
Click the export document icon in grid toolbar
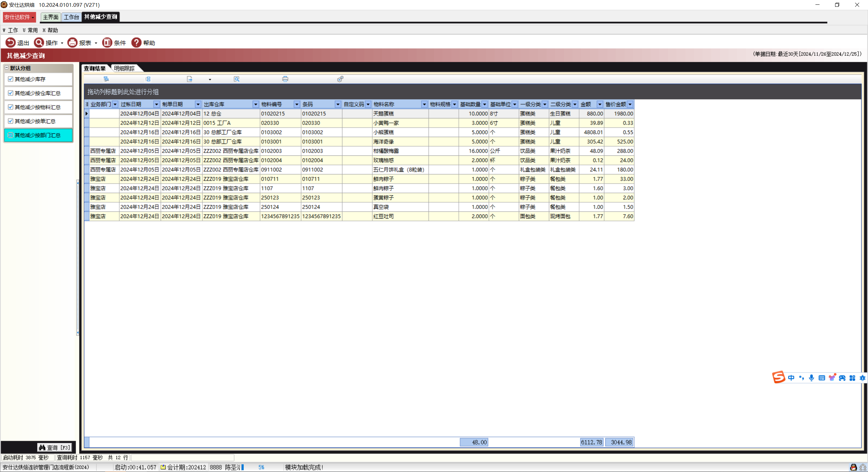[190, 79]
